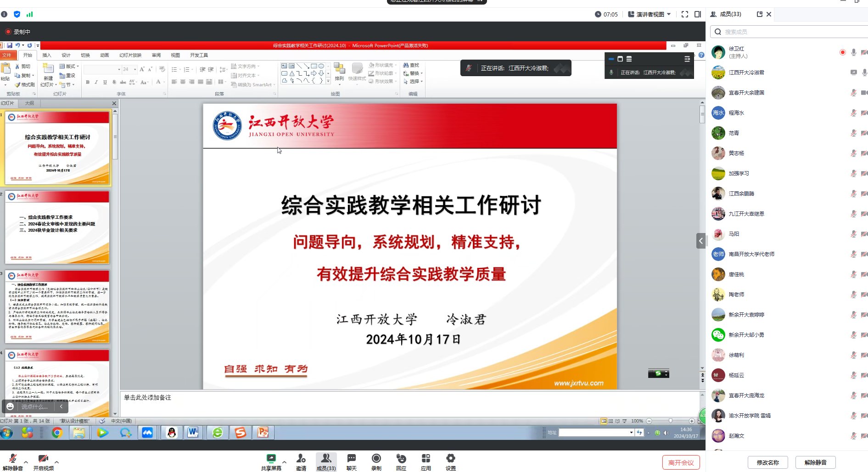
Task: Turn on camera with 开启视频
Action: [x=43, y=461]
